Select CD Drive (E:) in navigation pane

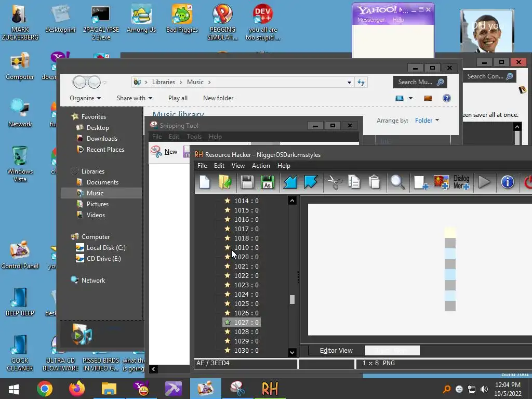(x=103, y=259)
